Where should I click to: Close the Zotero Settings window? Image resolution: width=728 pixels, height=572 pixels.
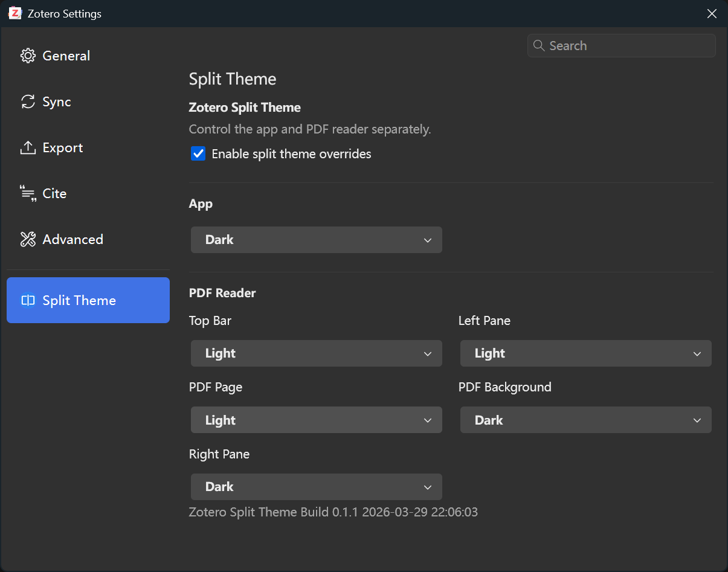point(712,13)
